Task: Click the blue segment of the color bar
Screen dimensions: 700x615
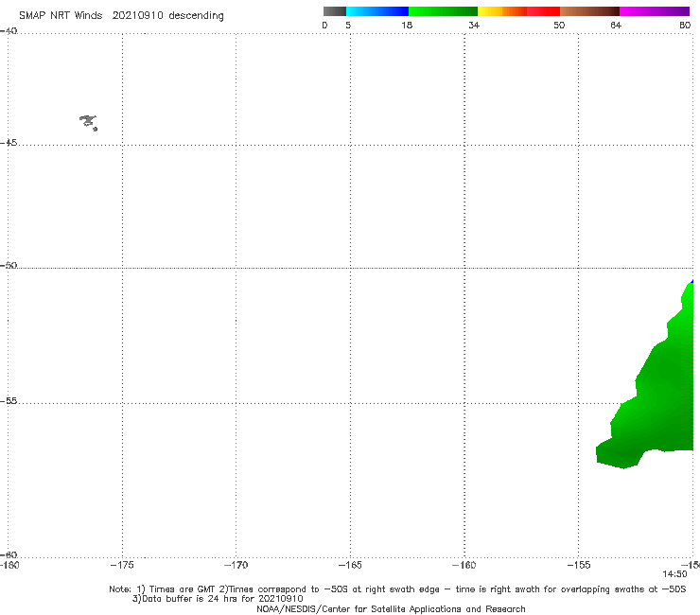Action: (x=377, y=11)
